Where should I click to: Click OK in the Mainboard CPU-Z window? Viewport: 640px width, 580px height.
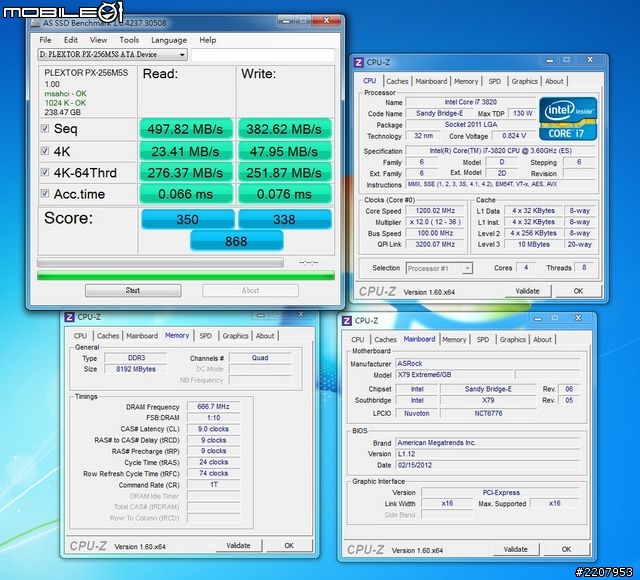tap(566, 549)
